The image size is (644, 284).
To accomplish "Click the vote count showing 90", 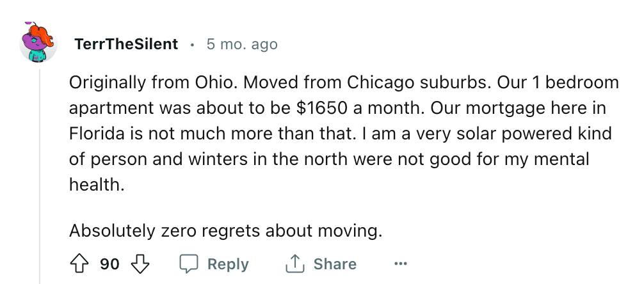I will point(109,264).
